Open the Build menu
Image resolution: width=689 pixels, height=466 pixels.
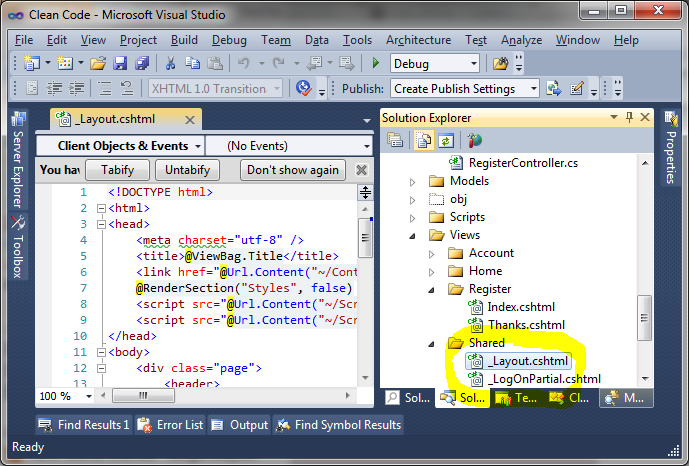pyautogui.click(x=184, y=40)
